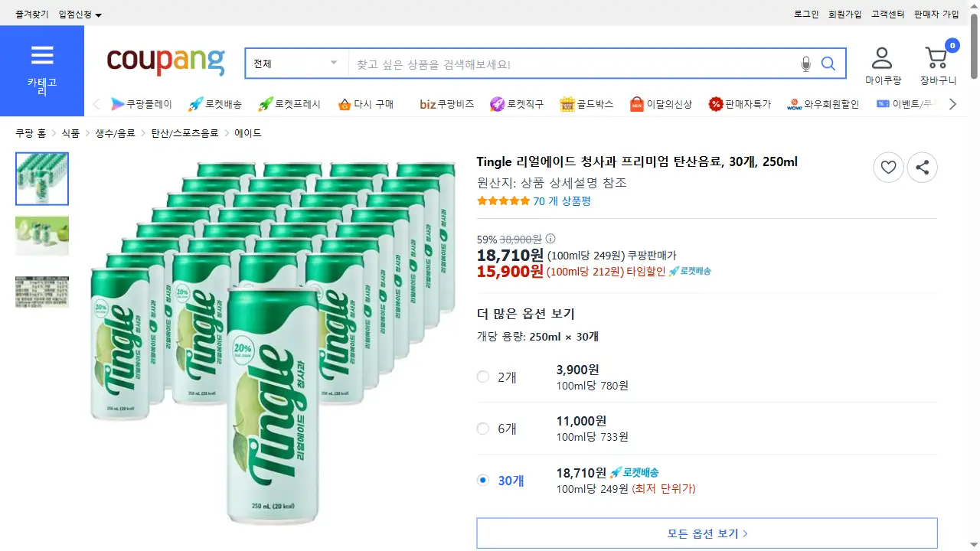
Task: Open 로켓직구 in the shortcut bar
Action: coord(517,104)
